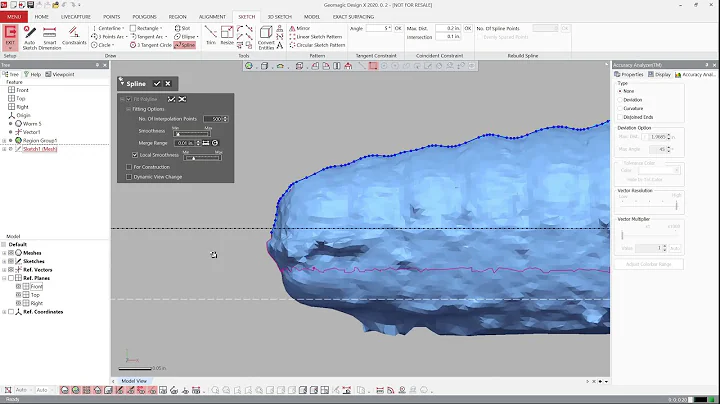
Task: Cancel the Spline command with X
Action: click(x=168, y=84)
